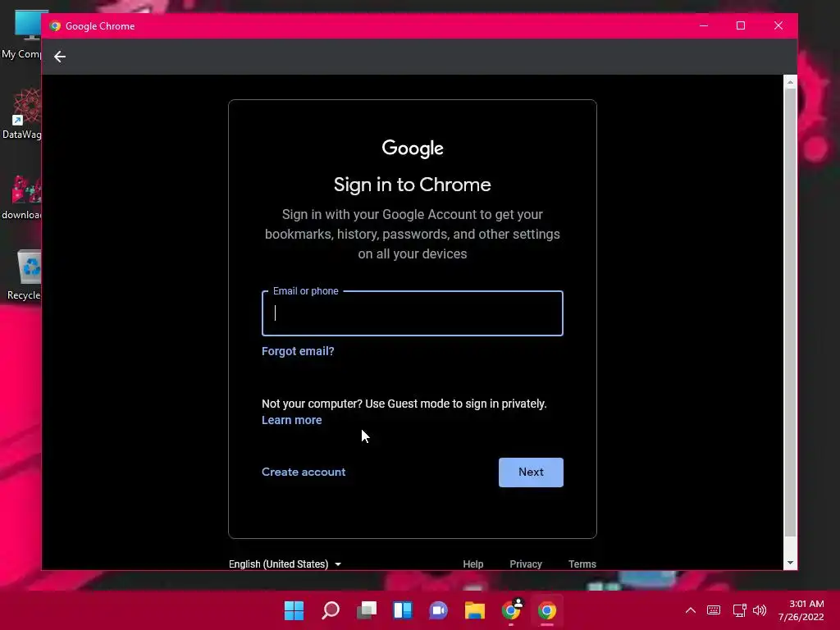Click the Google Chrome logo in the title bar
Screen dimensions: 840x630
coord(55,25)
